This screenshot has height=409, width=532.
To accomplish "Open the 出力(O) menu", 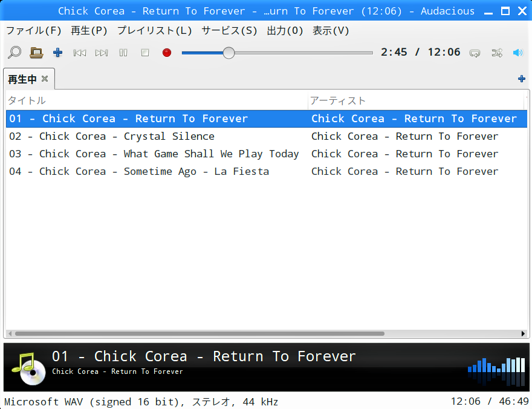I will pyautogui.click(x=285, y=30).
